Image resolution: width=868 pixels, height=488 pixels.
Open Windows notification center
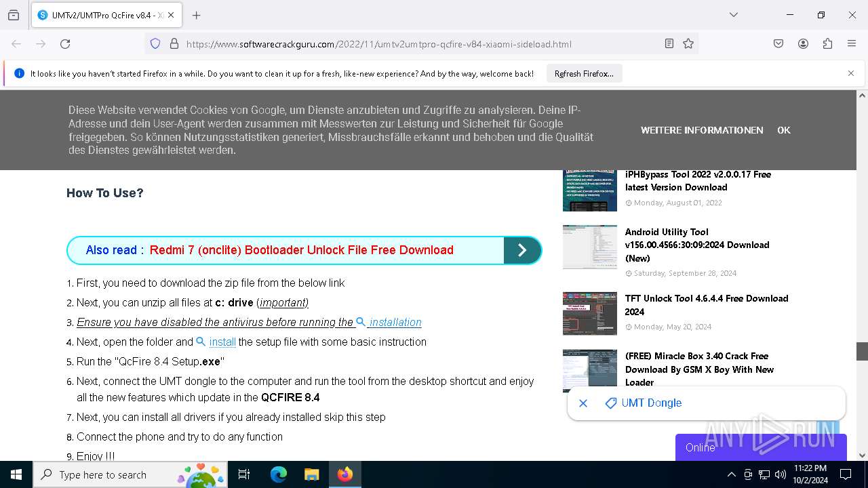click(846, 474)
